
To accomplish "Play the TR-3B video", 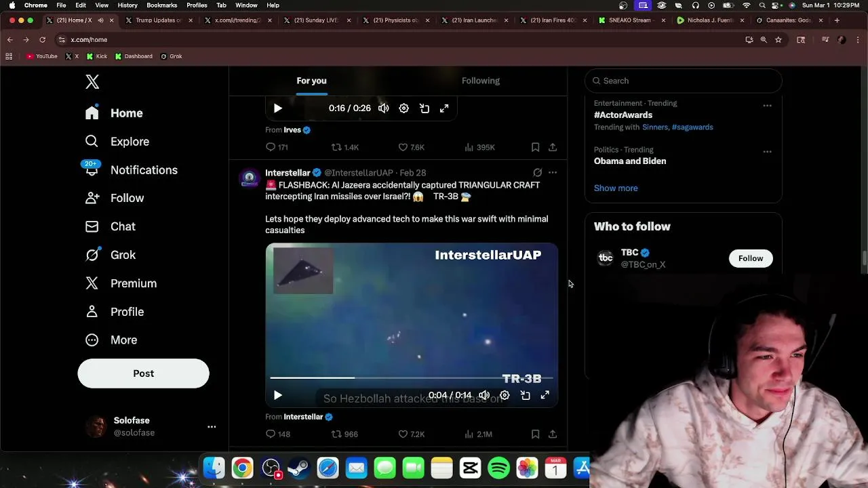I will pyautogui.click(x=277, y=395).
